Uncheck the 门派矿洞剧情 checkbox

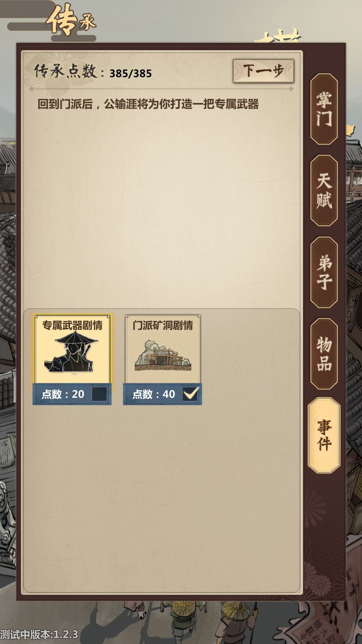[x=190, y=394]
